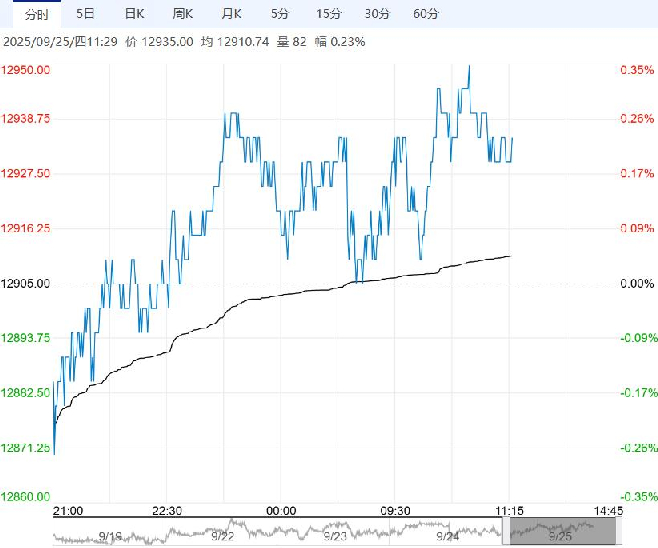Screen dimensions: 658x548
Task: Switch to the 5分 interval tab
Action: pyautogui.click(x=279, y=14)
